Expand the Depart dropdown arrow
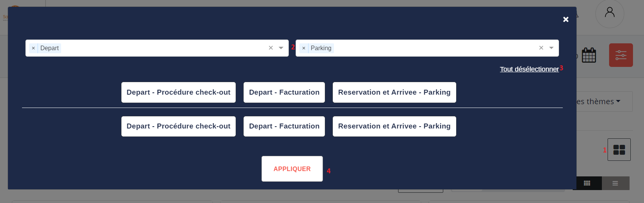Viewport: 644px width, 203px height. 281,48
